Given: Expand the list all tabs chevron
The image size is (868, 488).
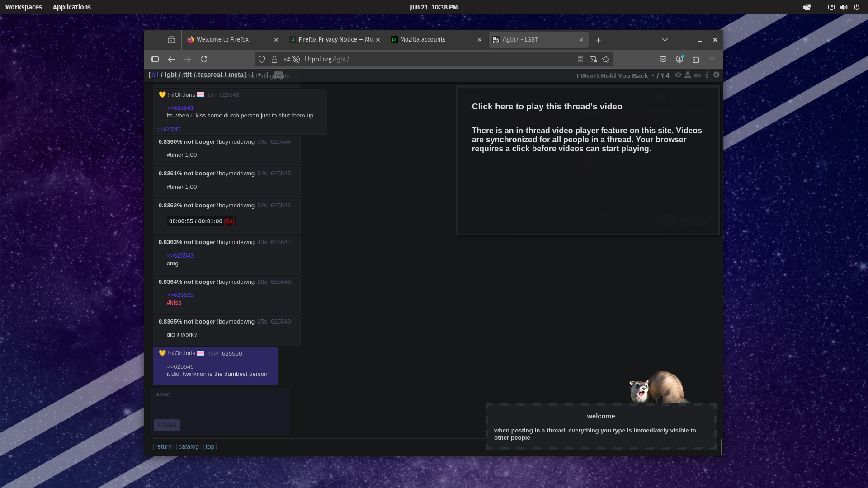Looking at the screenshot, I should 665,40.
